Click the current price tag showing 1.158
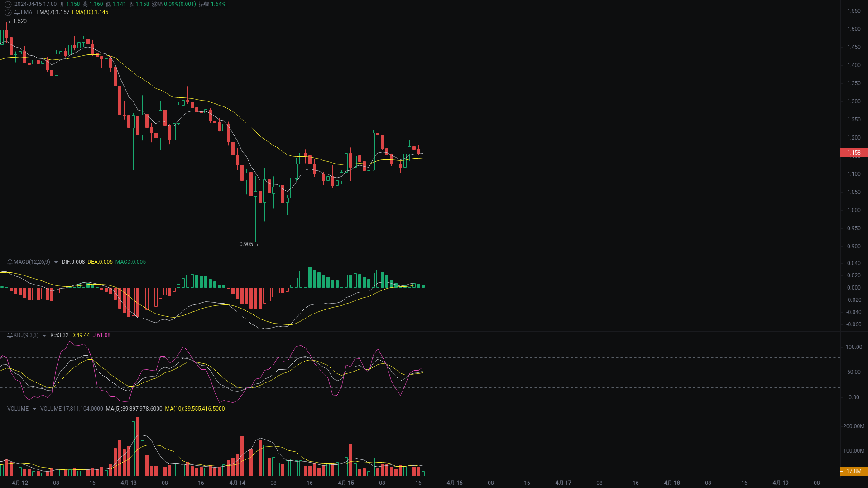This screenshot has width=868, height=488. (x=854, y=153)
